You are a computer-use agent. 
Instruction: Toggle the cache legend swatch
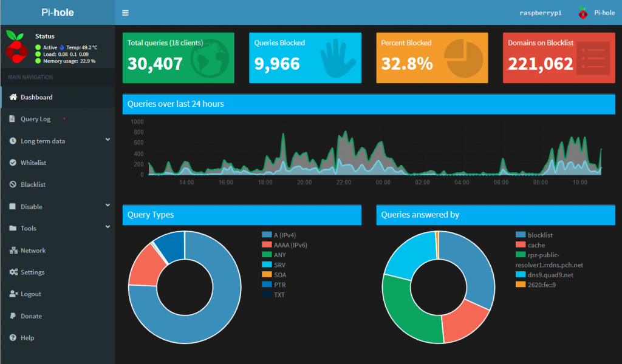521,244
